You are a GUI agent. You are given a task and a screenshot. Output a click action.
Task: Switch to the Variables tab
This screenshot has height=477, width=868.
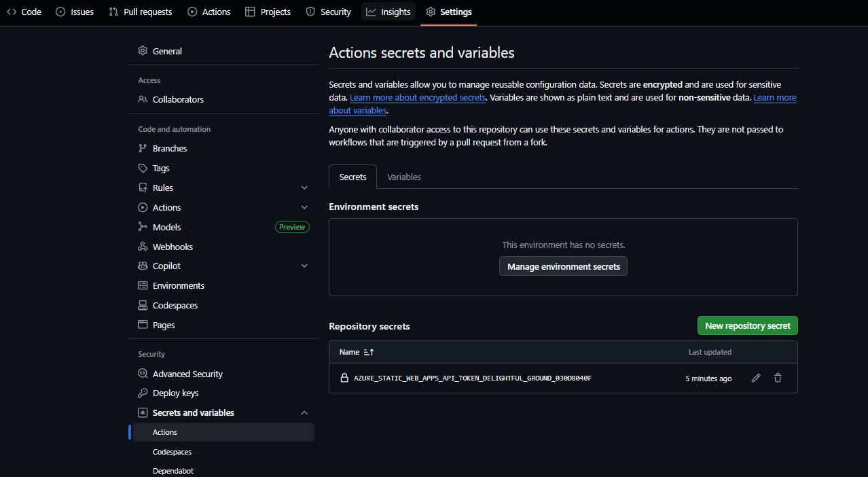click(x=404, y=177)
